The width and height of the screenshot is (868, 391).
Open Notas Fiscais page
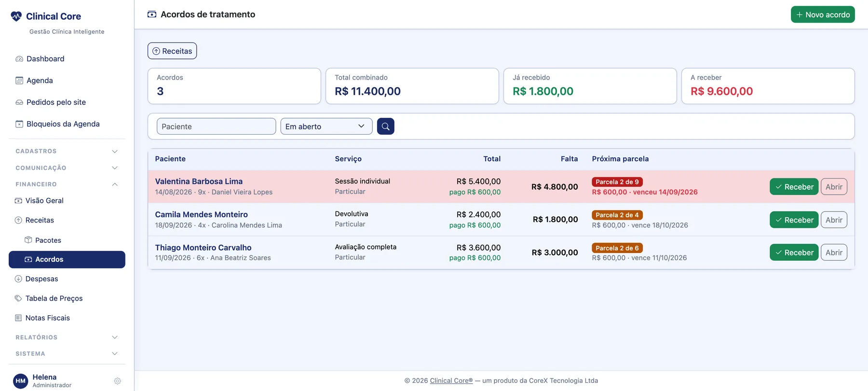tap(67, 318)
